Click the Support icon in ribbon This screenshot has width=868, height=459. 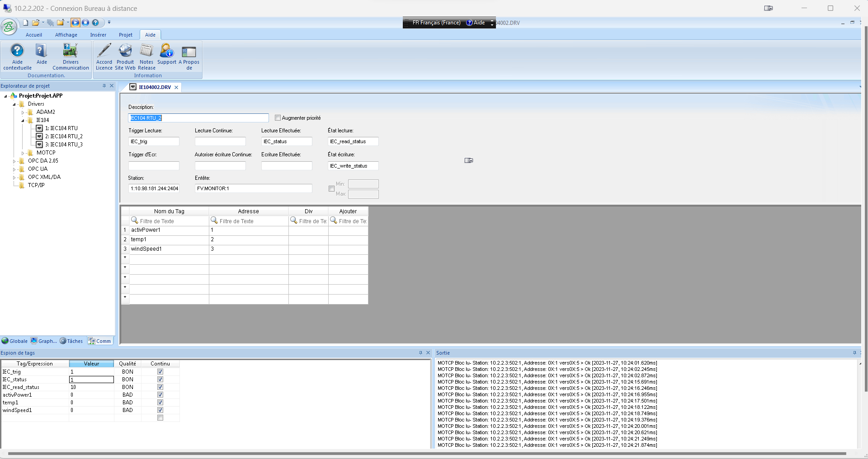click(166, 51)
